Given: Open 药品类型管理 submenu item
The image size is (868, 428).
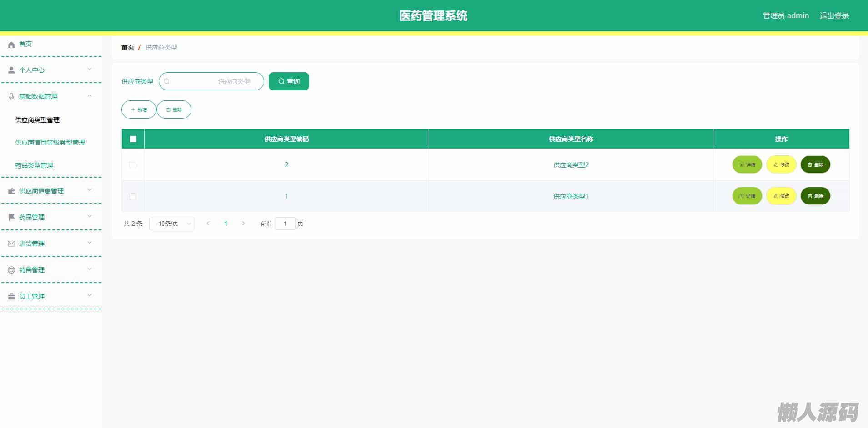Looking at the screenshot, I should coord(34,165).
